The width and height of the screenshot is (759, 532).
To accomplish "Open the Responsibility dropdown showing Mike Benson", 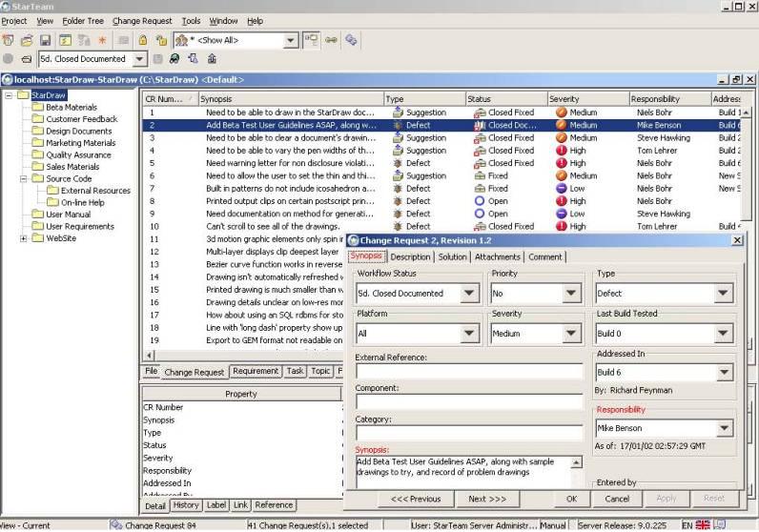I will (724, 428).
